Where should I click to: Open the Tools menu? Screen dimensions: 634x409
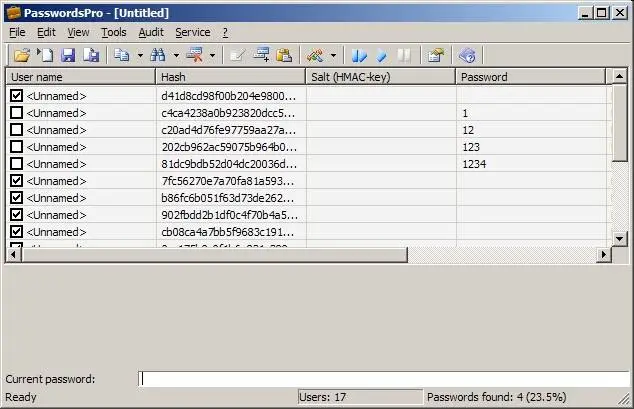click(114, 32)
